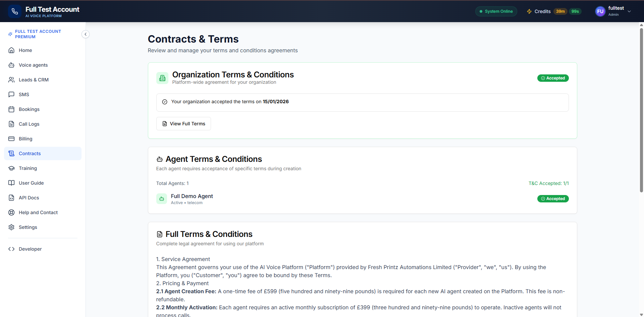The image size is (644, 317).
Task: Select the Leads & CRM sidebar icon
Action: (x=11, y=80)
